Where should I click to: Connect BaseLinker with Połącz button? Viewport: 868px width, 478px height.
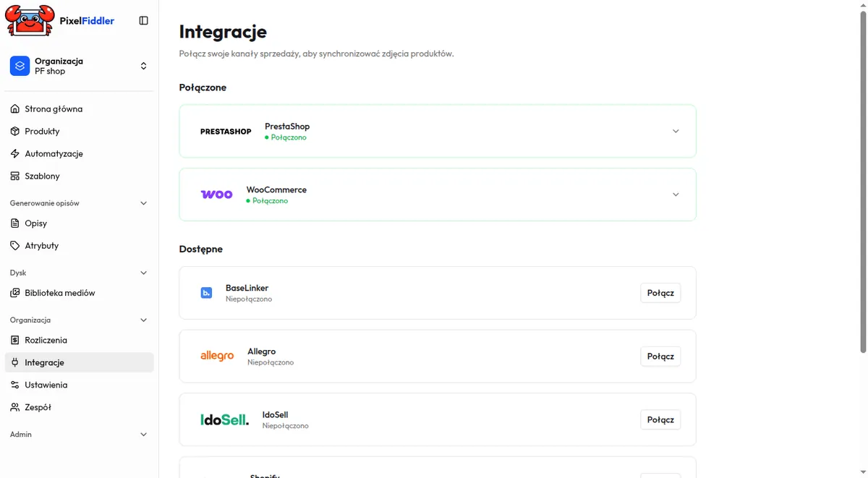pos(660,293)
